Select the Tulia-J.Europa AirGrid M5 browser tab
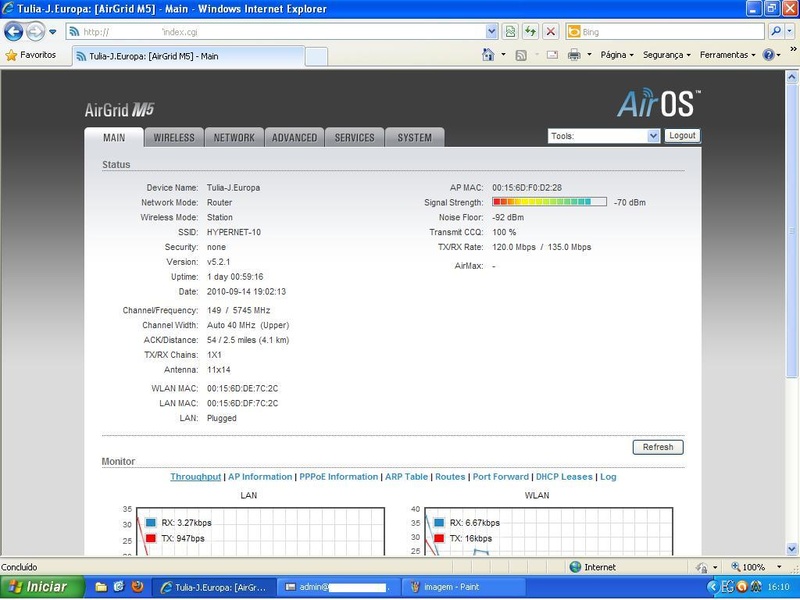Screen dimensions: 800x600 point(189,56)
